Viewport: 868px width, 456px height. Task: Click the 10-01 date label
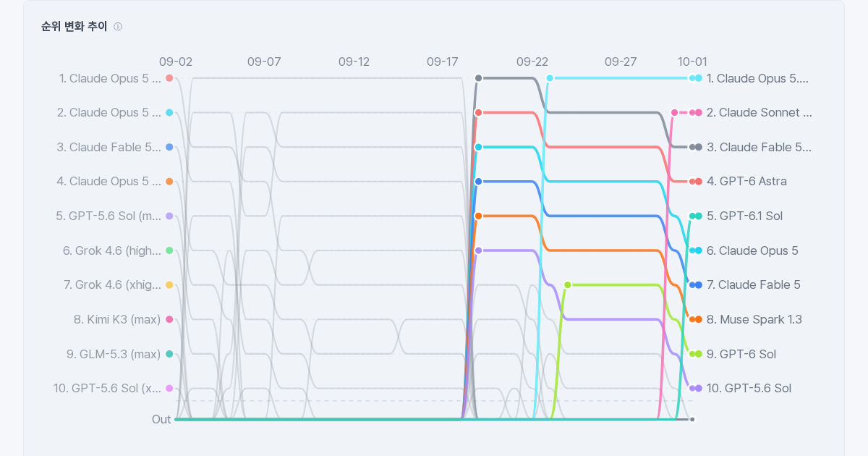click(x=692, y=62)
